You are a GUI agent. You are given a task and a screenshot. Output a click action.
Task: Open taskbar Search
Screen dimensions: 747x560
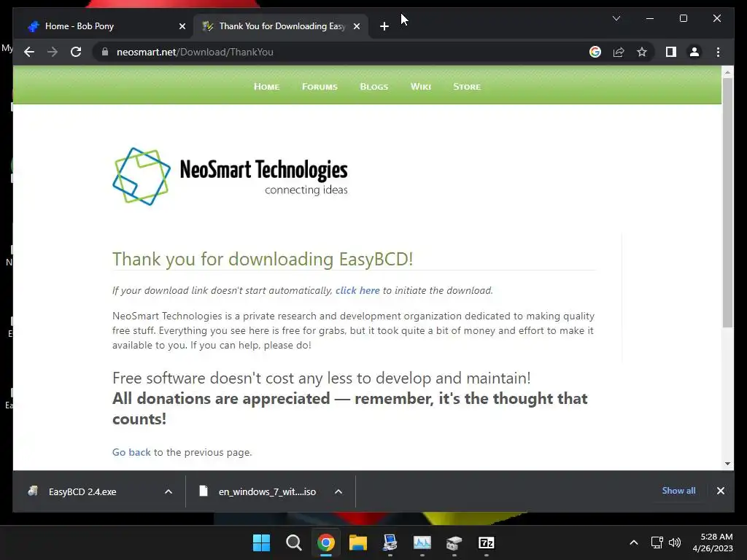pos(293,542)
